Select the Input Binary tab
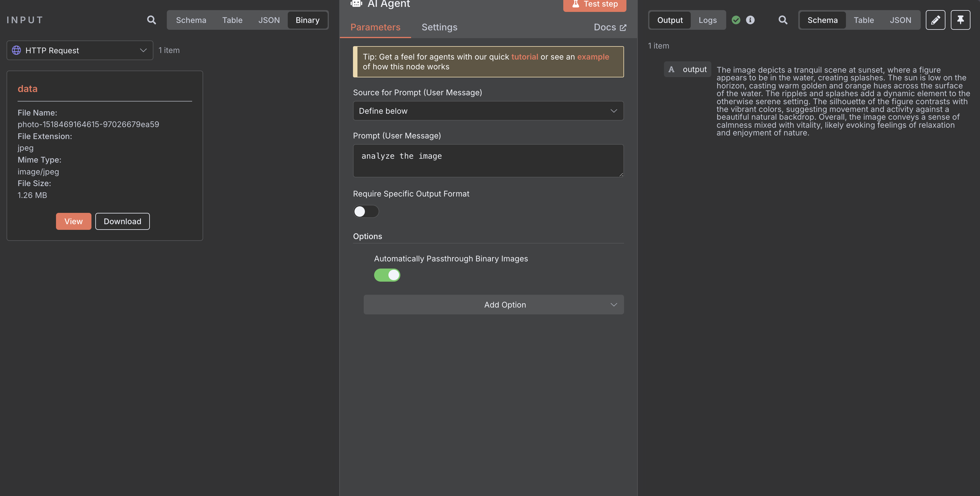 click(x=307, y=20)
